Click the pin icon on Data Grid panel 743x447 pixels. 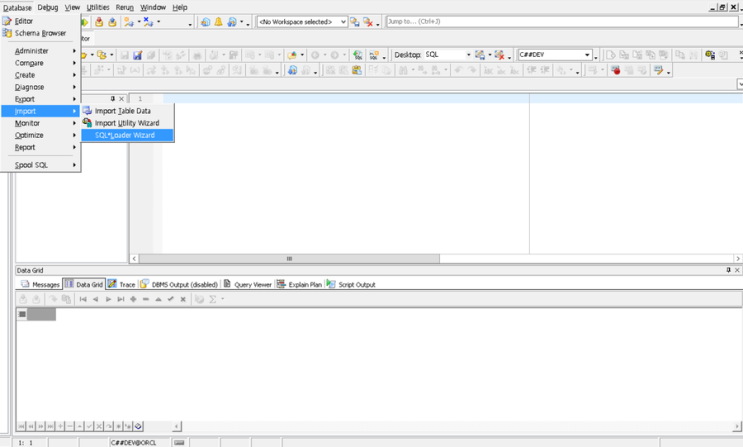[x=728, y=270]
